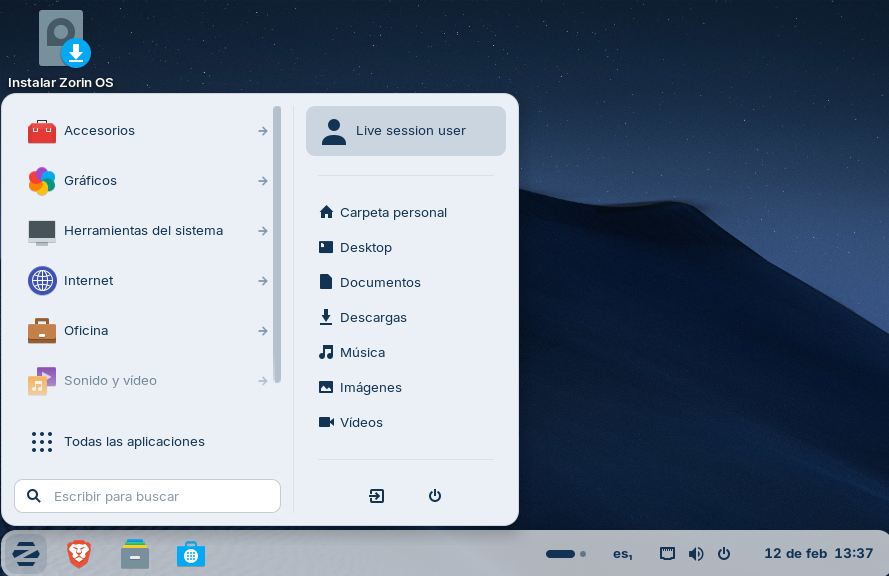The width and height of the screenshot is (889, 576).
Task: Open the Software store from the taskbar
Action: click(190, 553)
